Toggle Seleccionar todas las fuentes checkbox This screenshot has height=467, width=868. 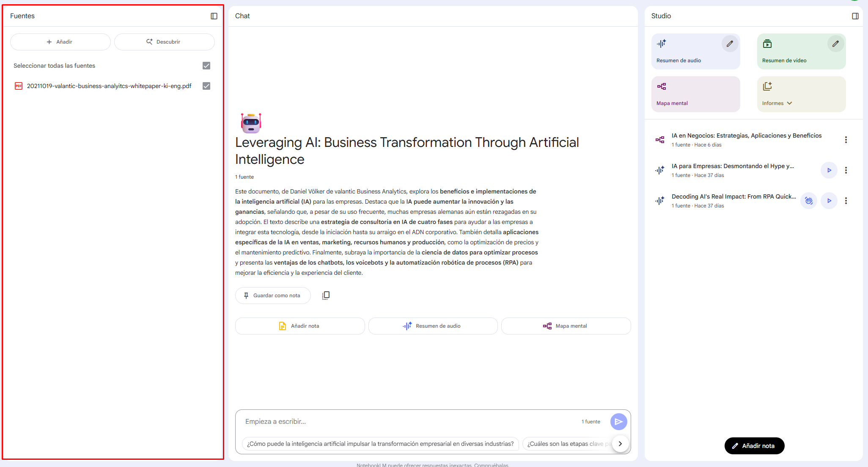click(x=206, y=66)
